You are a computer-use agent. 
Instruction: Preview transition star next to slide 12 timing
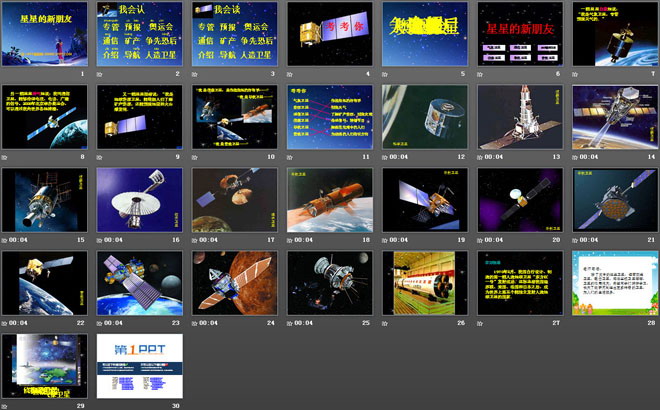coord(385,157)
